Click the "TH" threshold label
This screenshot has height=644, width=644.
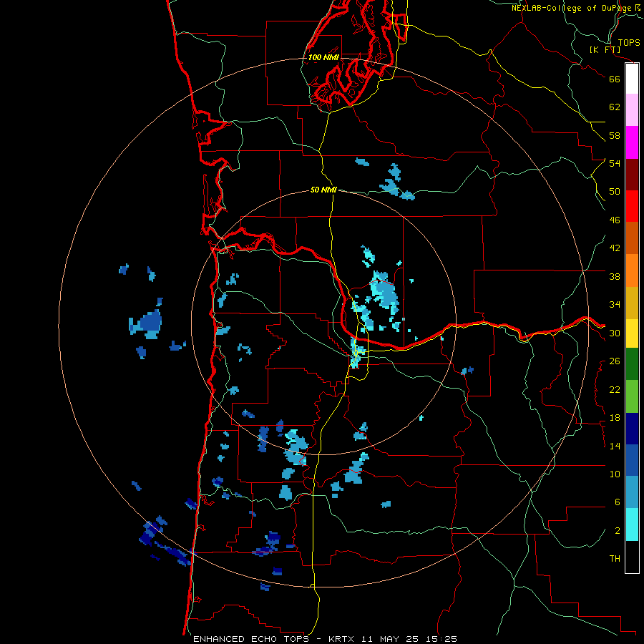pyautogui.click(x=615, y=559)
